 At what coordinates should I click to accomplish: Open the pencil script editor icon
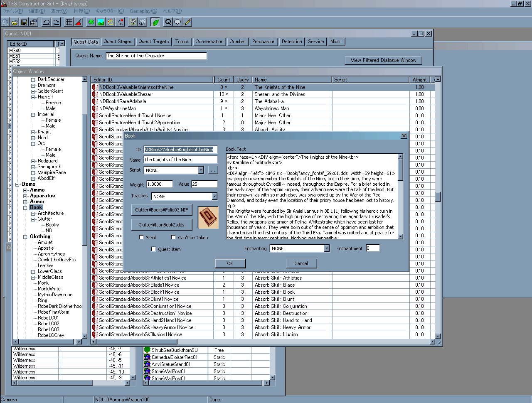tap(187, 22)
